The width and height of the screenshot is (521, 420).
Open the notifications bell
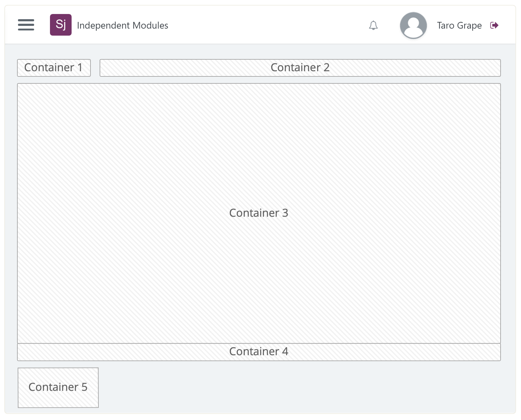point(373,25)
